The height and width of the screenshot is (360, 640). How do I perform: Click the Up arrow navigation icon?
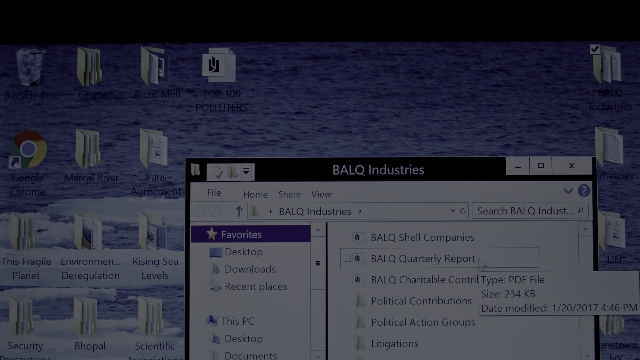[239, 211]
